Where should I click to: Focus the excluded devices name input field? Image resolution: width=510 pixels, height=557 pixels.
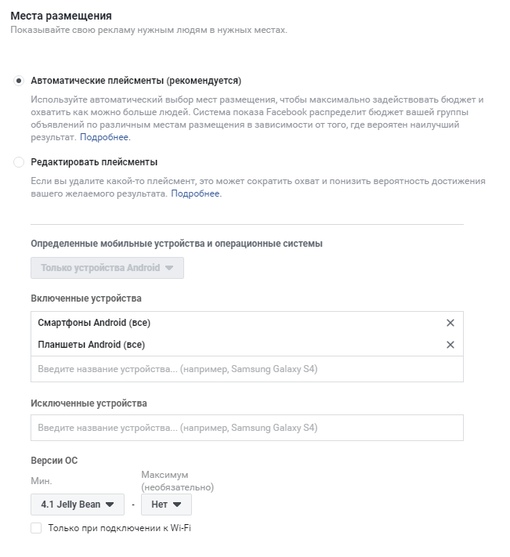coord(247,428)
